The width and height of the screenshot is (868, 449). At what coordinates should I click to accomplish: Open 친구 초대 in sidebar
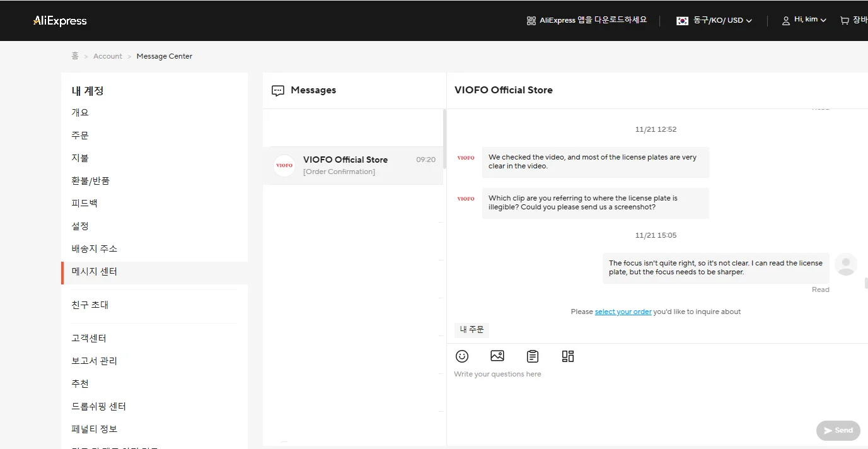[x=90, y=305]
